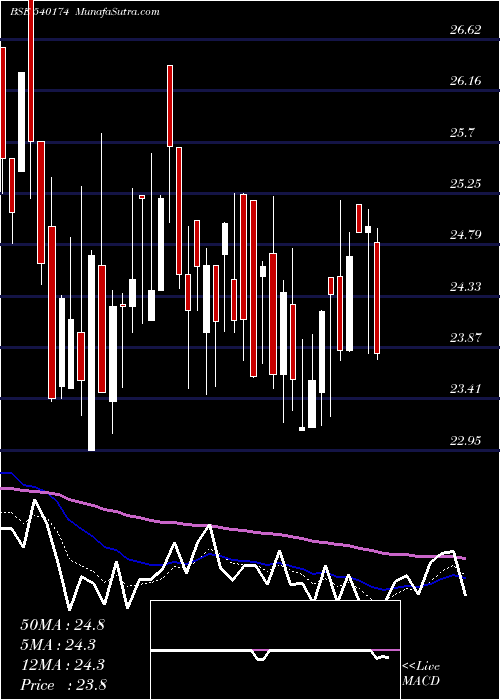Click the 50MA : 24.8 value
Screen dimensions: 500x700
[62, 625]
